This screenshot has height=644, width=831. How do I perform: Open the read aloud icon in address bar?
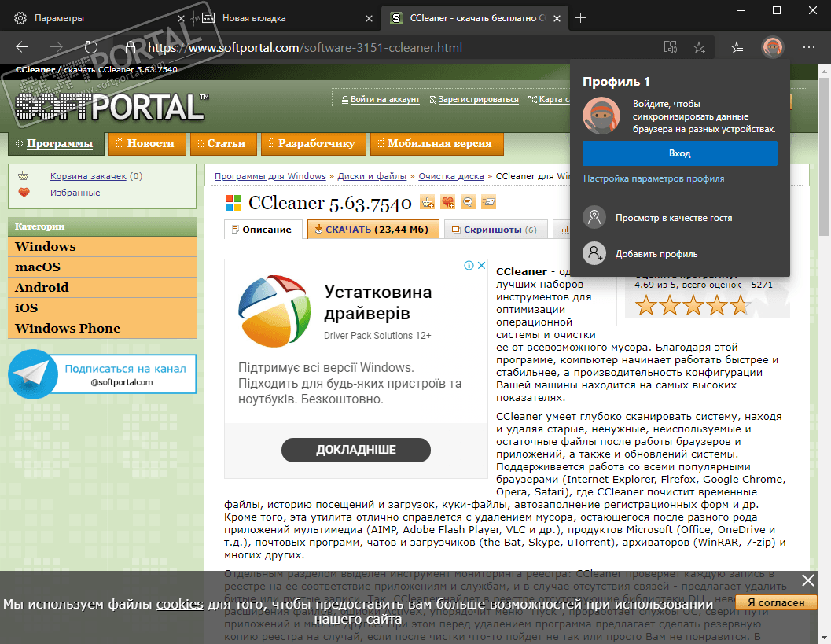click(671, 48)
